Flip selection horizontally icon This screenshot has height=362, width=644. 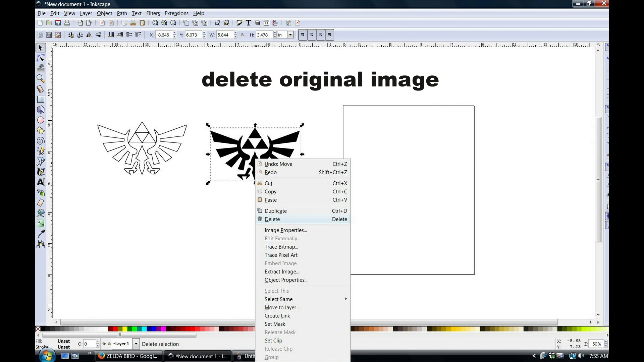point(89,35)
